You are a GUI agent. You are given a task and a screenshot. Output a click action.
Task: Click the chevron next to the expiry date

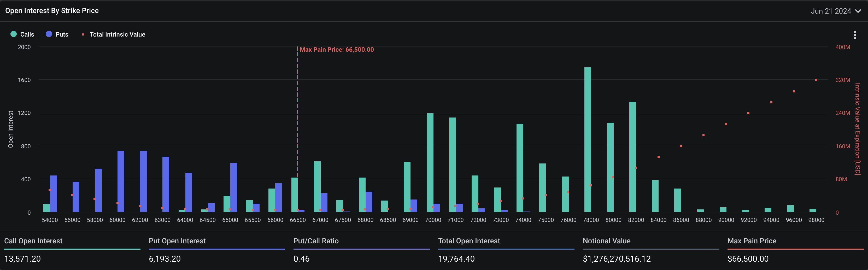(858, 11)
